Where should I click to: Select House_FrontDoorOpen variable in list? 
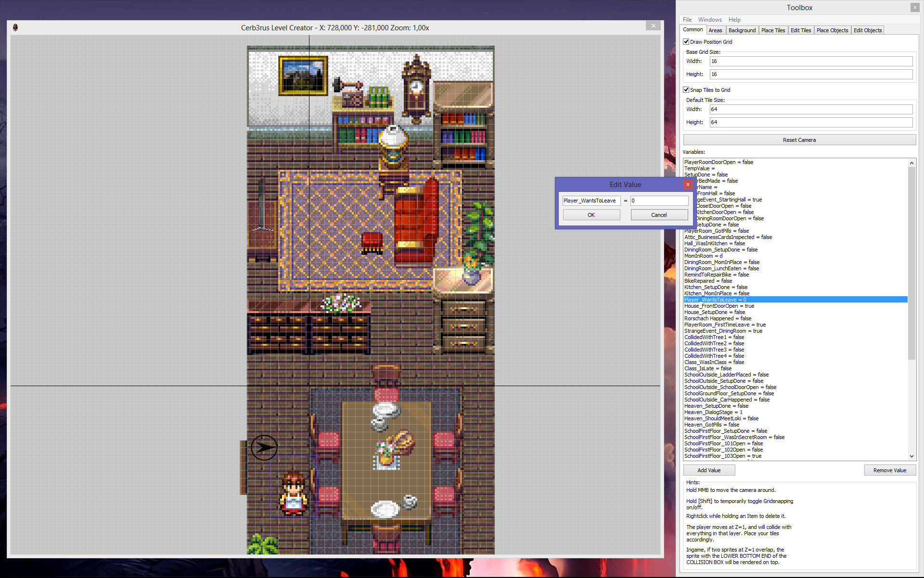coord(719,306)
